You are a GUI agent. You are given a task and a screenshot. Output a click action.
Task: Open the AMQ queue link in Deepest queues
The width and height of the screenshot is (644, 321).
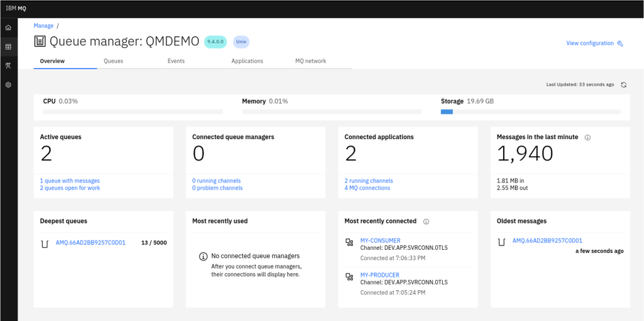pos(91,242)
